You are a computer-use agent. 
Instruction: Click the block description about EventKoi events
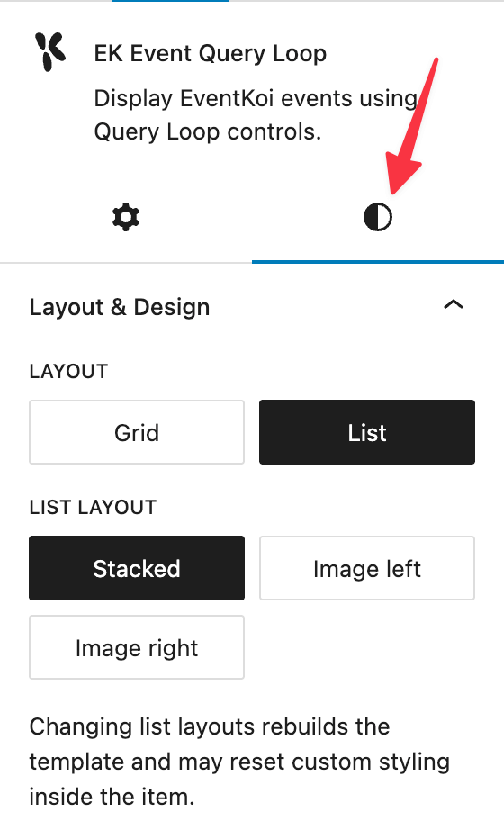coord(256,115)
